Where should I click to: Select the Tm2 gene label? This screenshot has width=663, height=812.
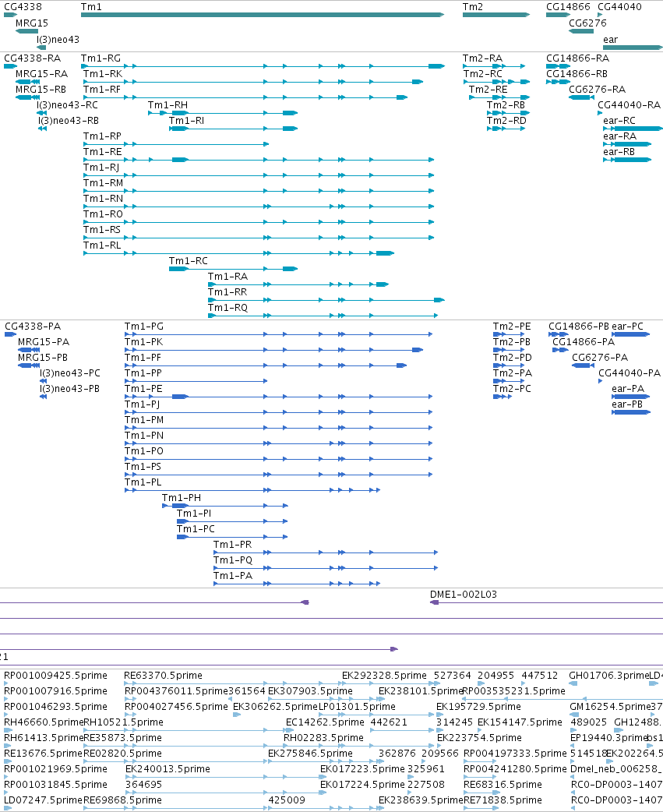click(473, 7)
